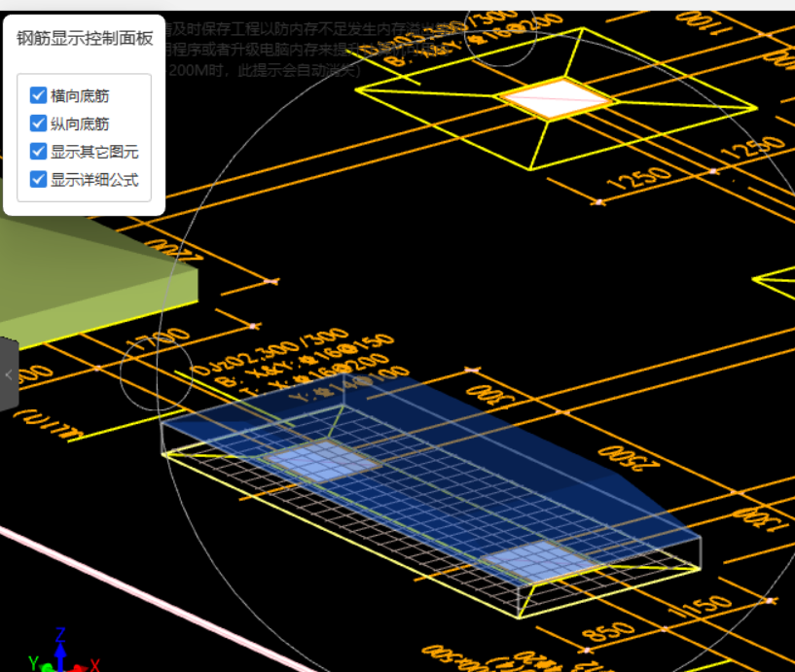Click the DJz02,300/300 foundation label
Image resolution: width=795 pixels, height=672 pixels.
coord(271,352)
